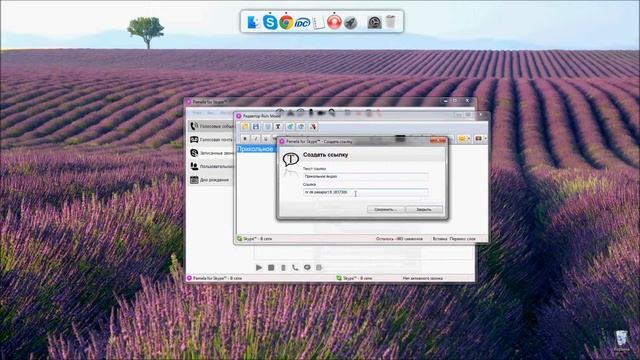Click the Создать ссылку heading text
Screen dimensions: 640x360
tap(325, 155)
